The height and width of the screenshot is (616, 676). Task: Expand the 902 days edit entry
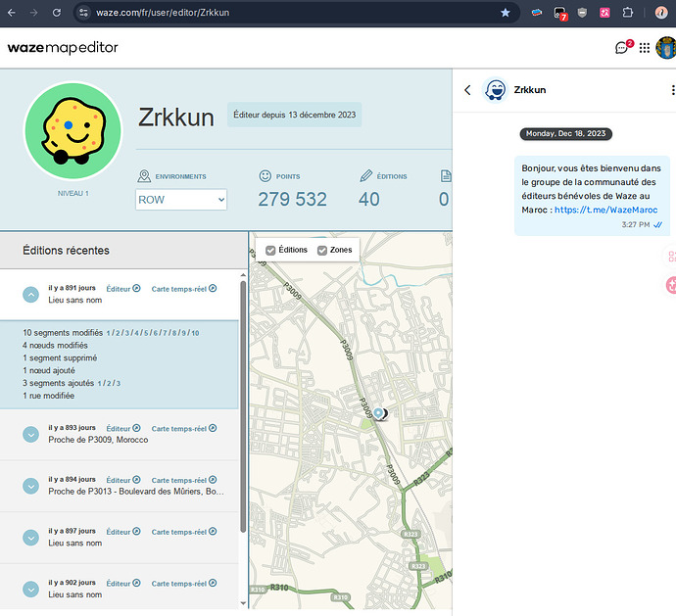point(30,590)
